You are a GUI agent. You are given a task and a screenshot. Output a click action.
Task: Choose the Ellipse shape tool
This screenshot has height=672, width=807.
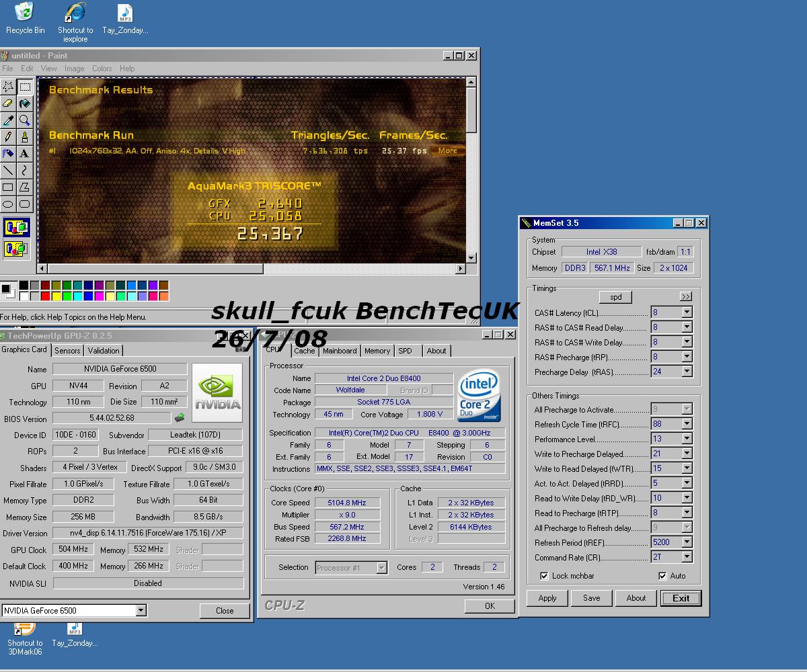[x=8, y=204]
